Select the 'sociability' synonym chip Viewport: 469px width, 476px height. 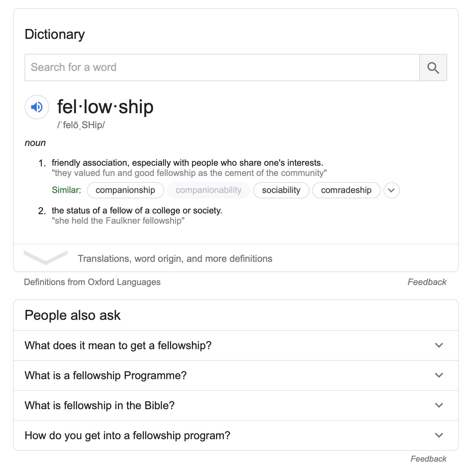[281, 190]
